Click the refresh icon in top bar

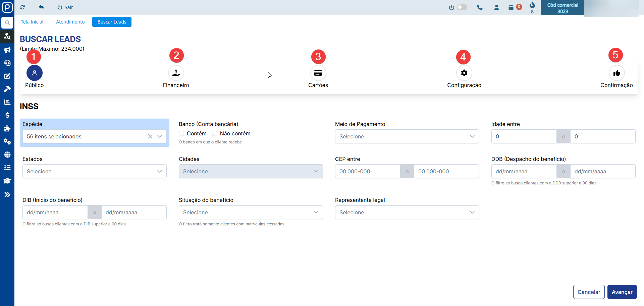click(x=22, y=7)
